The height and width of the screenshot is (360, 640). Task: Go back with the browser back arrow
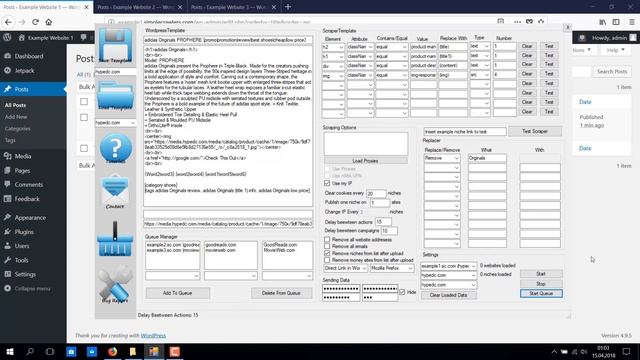[x=9, y=22]
